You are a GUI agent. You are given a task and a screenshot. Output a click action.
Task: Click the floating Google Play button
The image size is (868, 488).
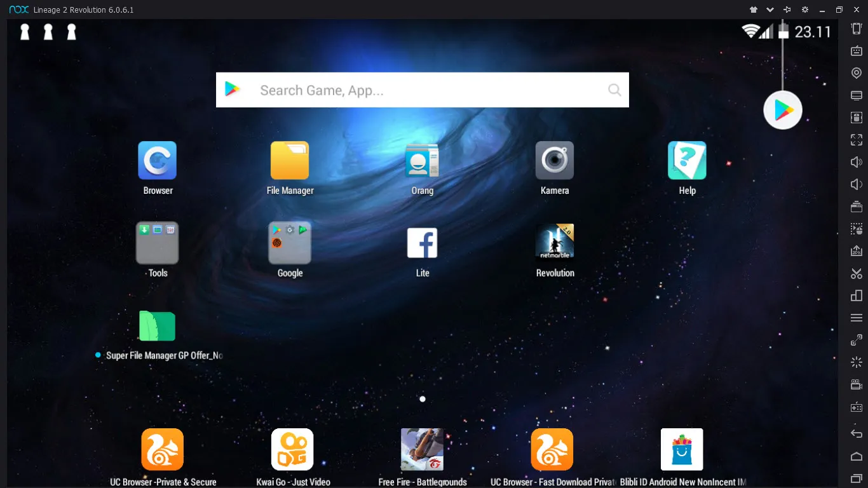point(783,111)
